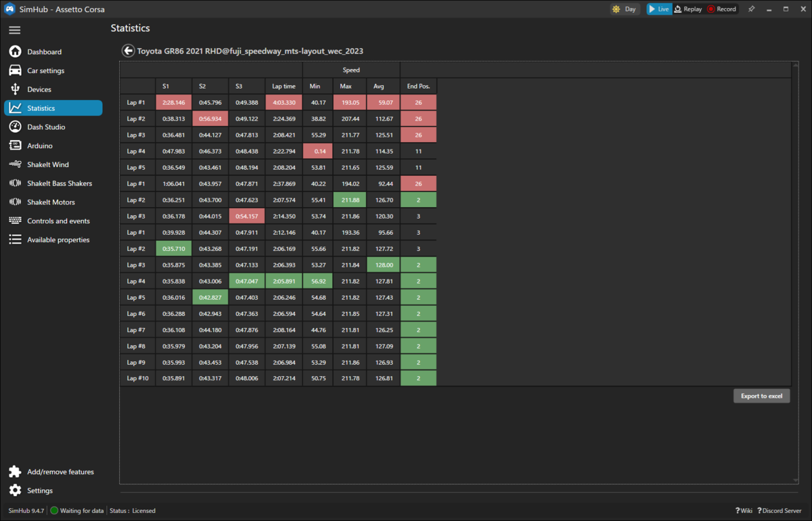Click the Min speed column header

(x=317, y=87)
